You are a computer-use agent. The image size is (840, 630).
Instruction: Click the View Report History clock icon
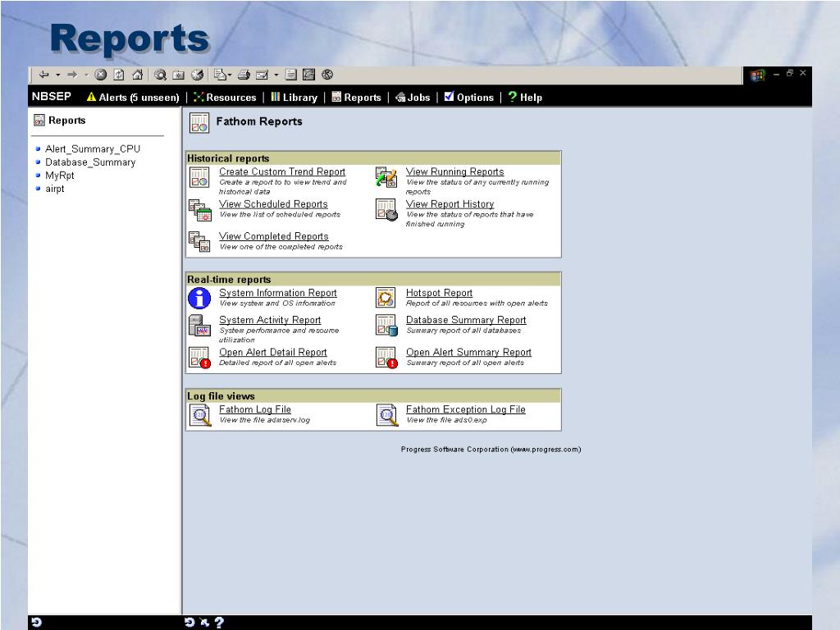(386, 210)
